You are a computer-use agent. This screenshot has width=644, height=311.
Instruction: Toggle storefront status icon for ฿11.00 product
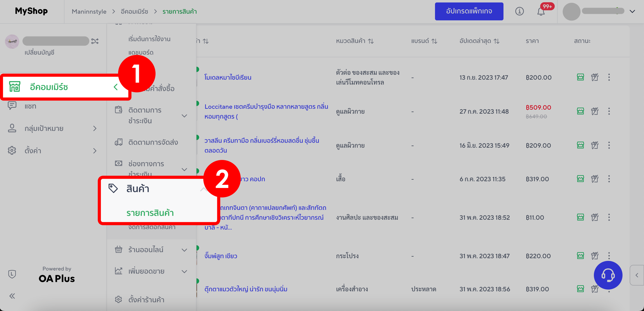(580, 217)
